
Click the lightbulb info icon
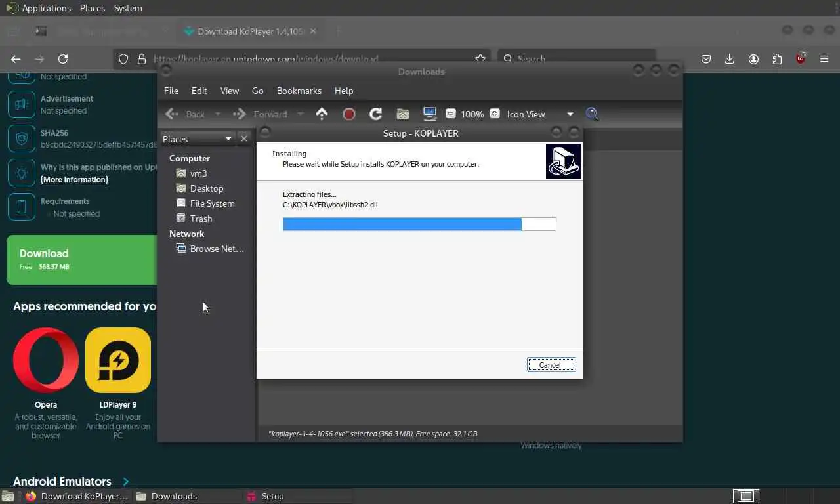pos(22,173)
